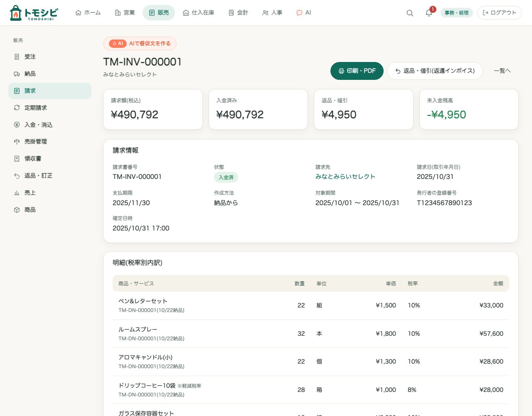Click the ルームスプレー row
The width and height of the screenshot is (532, 416).
tap(311, 334)
